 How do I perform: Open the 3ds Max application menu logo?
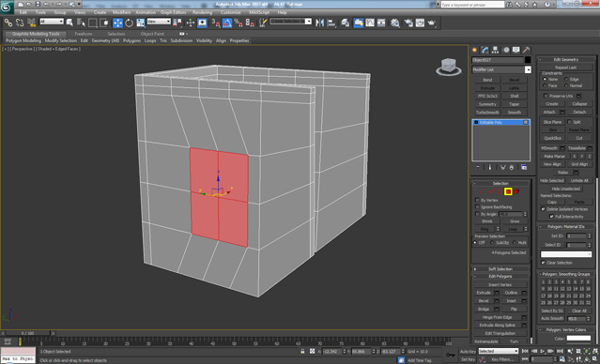tap(7, 8)
